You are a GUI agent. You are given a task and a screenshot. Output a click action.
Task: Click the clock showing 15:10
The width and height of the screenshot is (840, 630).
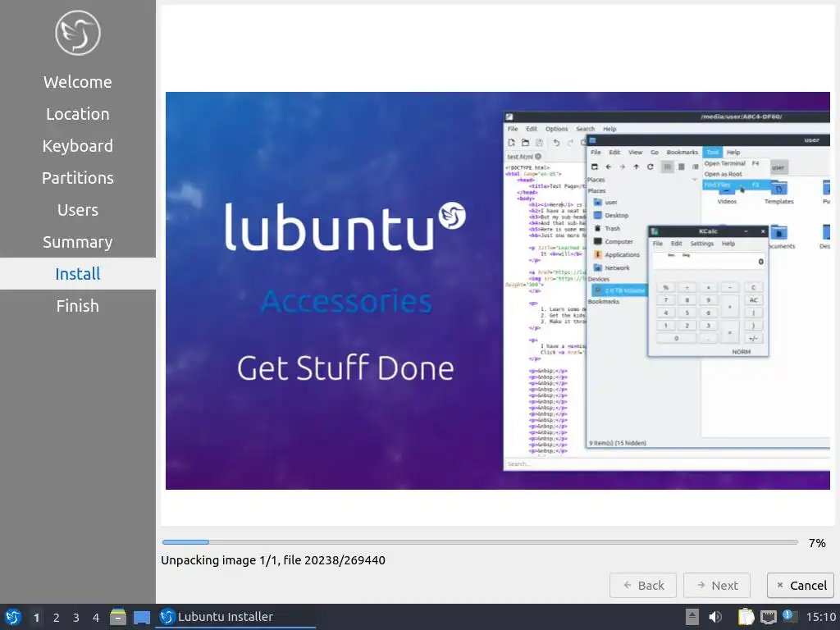click(x=820, y=617)
